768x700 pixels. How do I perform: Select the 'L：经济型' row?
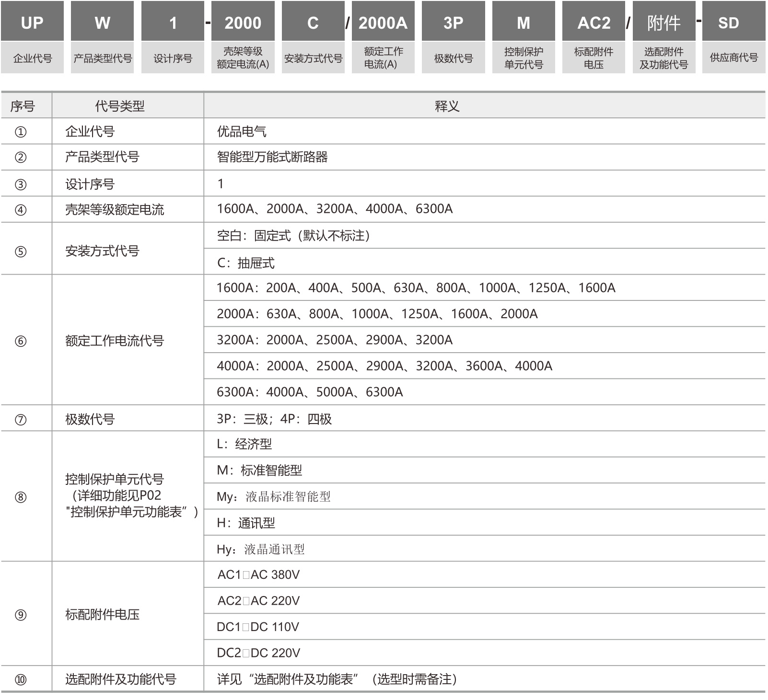coord(485,444)
